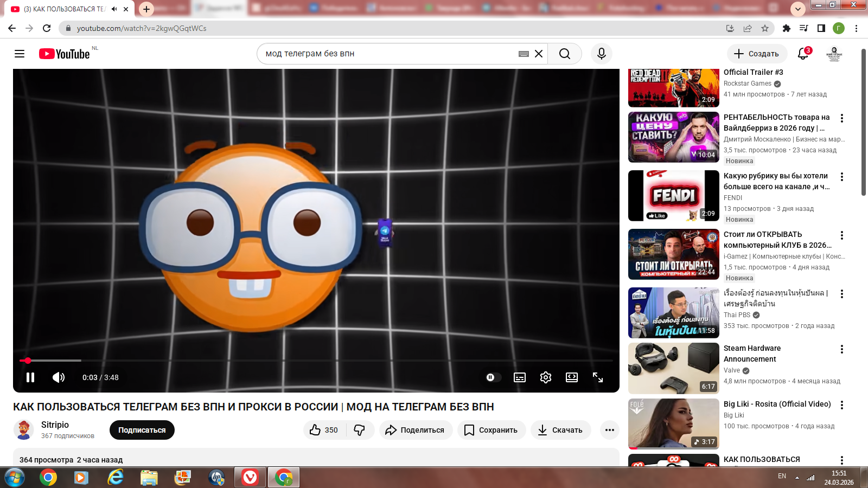This screenshot has width=868, height=488.
Task: Open the Sitripio channel link
Action: [55, 425]
